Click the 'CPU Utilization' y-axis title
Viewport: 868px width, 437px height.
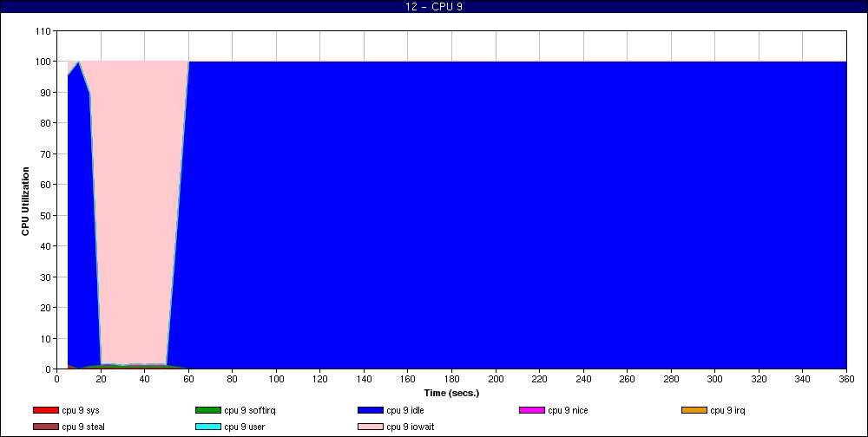(25, 201)
